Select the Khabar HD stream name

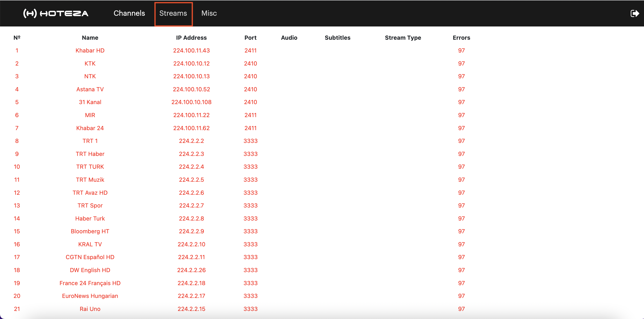[90, 50]
